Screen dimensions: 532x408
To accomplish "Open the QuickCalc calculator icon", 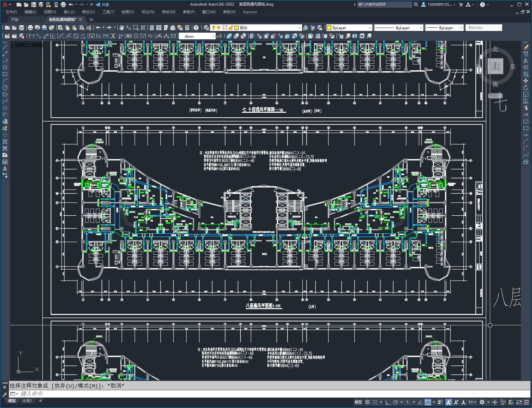I will (187, 28).
